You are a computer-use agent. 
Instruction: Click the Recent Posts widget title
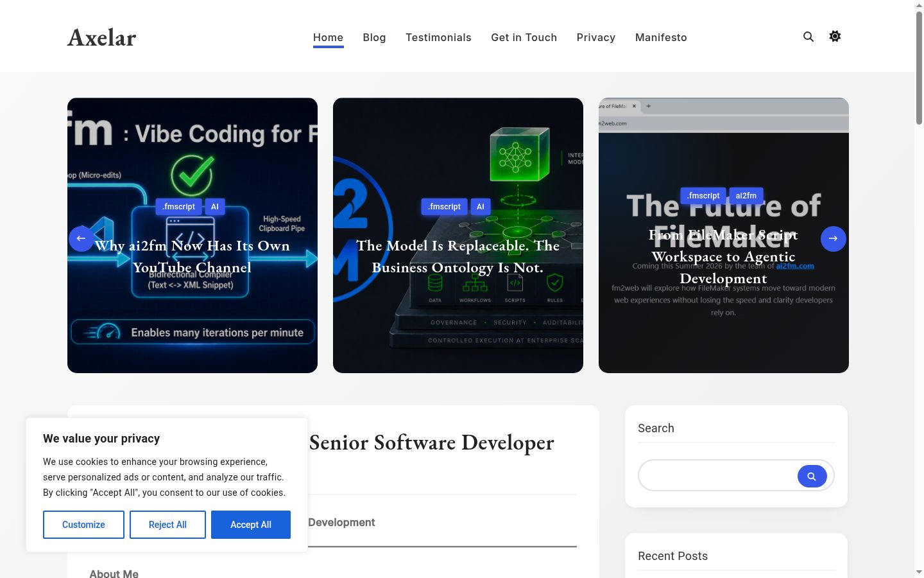[672, 556]
